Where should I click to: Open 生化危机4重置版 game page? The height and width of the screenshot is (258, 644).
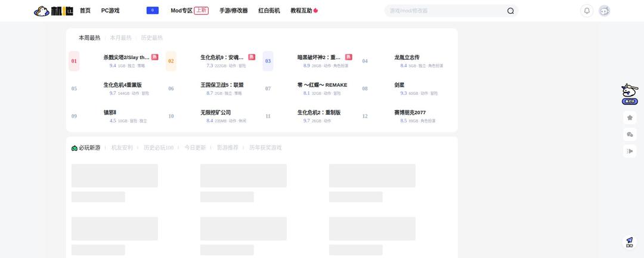tap(122, 85)
